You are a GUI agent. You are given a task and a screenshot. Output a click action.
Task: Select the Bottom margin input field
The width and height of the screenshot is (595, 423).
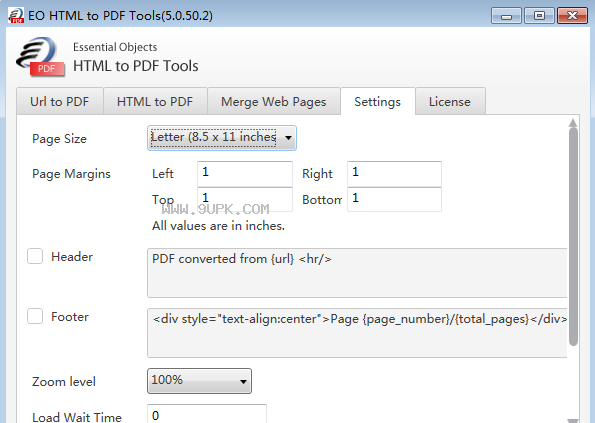click(x=394, y=199)
